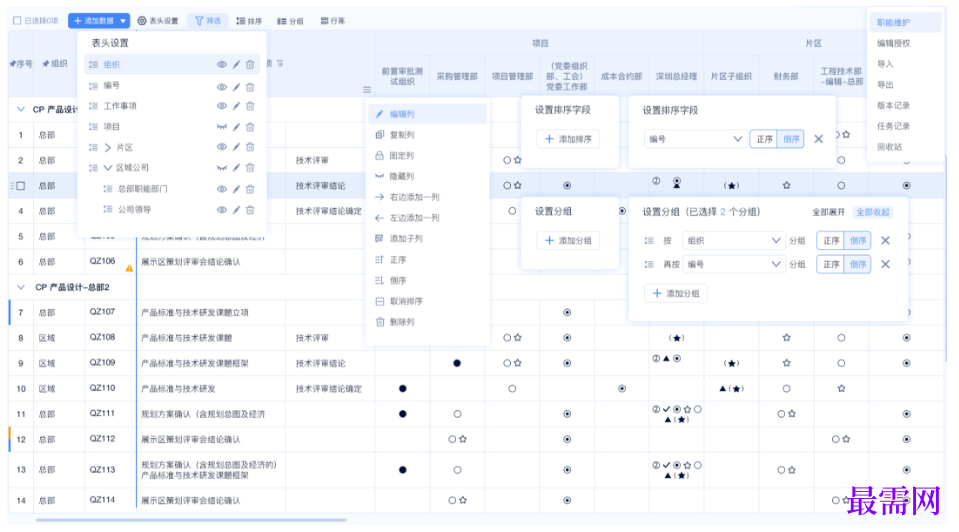Remove the 编号 grouping row with X
Viewport: 959px width, 532px height.
[885, 264]
